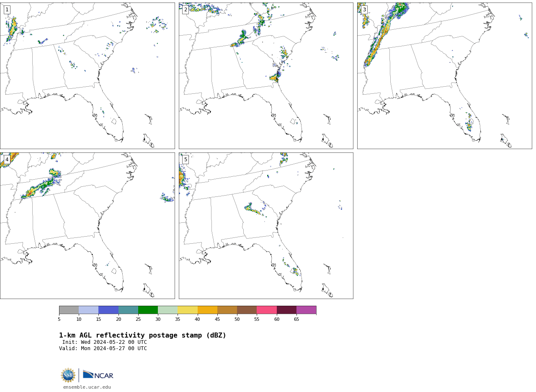This screenshot has width=536, height=392.
Task: Click the yellow 35-40 dBZ swatch
Action: [188, 310]
